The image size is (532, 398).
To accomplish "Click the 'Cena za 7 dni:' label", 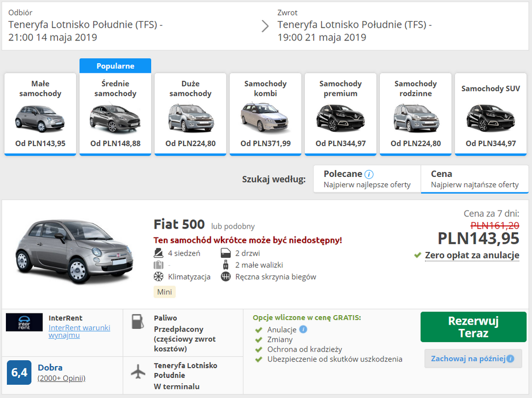I will coord(491,214).
